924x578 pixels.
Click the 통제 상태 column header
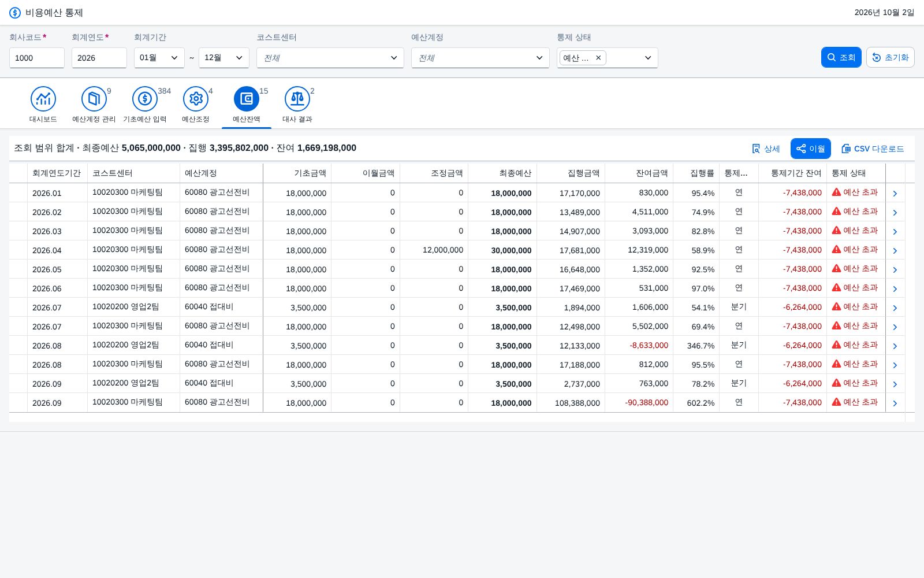856,173
